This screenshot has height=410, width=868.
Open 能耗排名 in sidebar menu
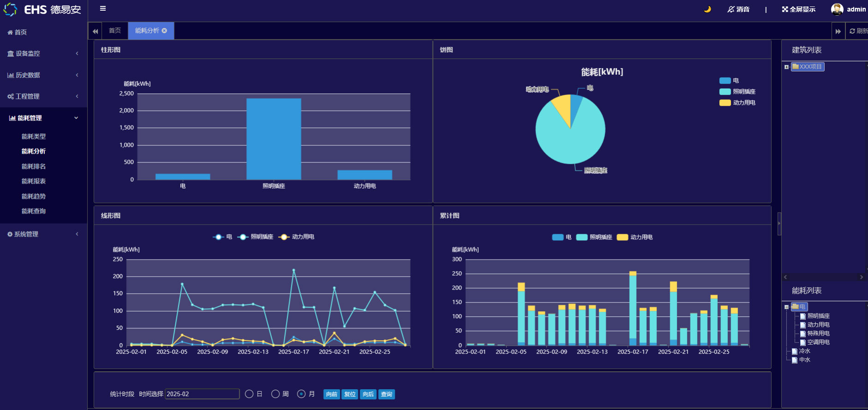(x=34, y=166)
